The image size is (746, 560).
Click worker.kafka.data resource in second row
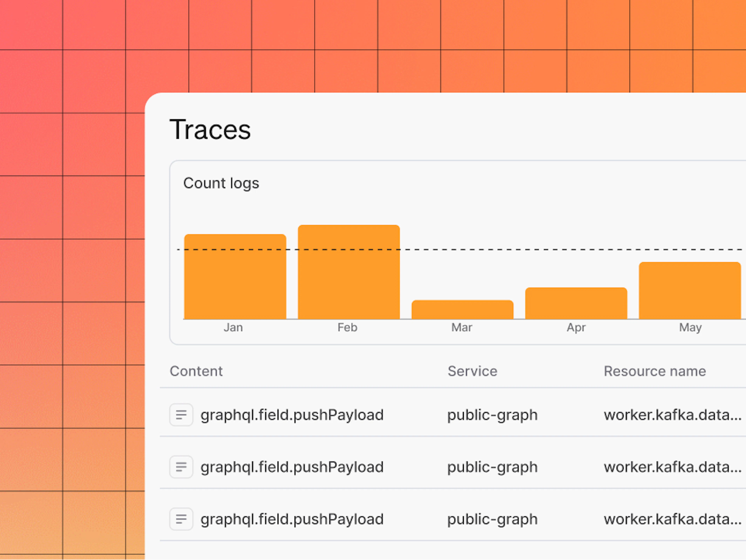coord(673,467)
